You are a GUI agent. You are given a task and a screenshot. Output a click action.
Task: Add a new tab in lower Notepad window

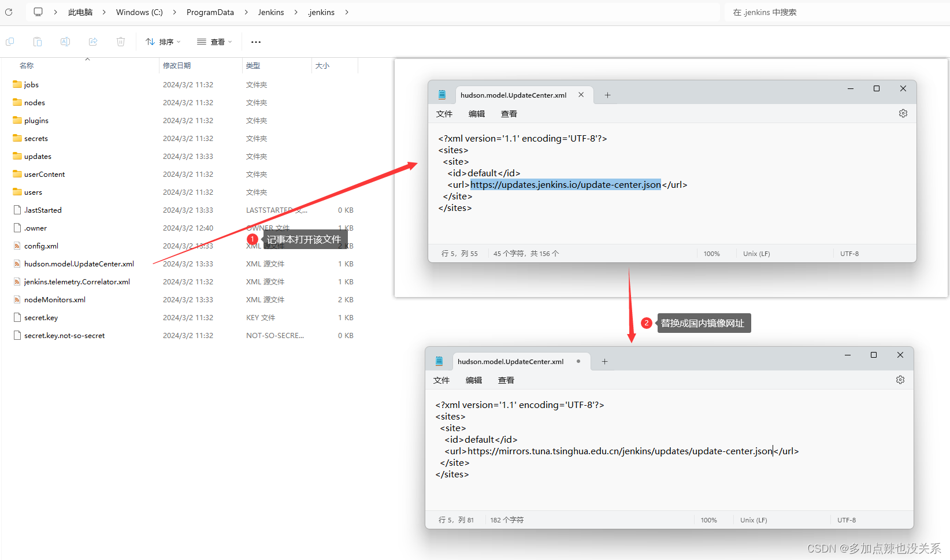coord(604,362)
